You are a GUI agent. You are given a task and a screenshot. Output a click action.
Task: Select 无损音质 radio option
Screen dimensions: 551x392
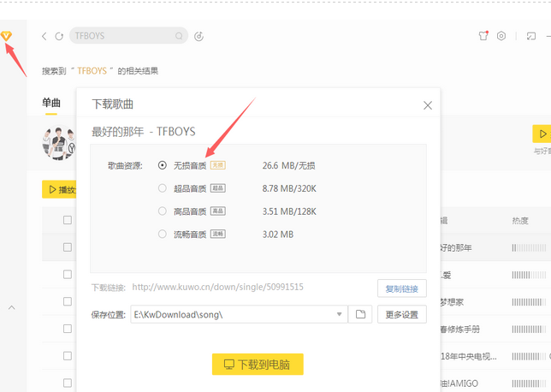(x=162, y=165)
